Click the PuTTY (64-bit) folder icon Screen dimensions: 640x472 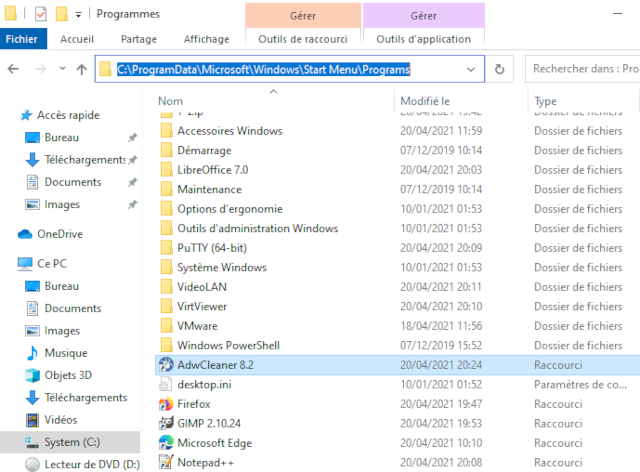pos(166,248)
